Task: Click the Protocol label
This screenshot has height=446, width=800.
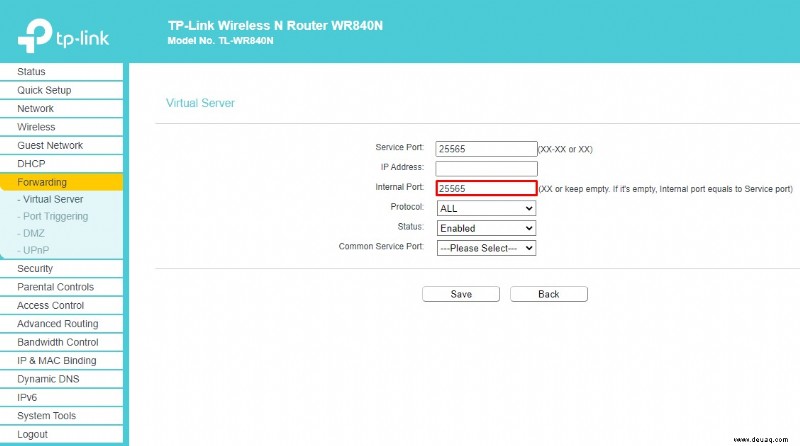Action: [407, 207]
